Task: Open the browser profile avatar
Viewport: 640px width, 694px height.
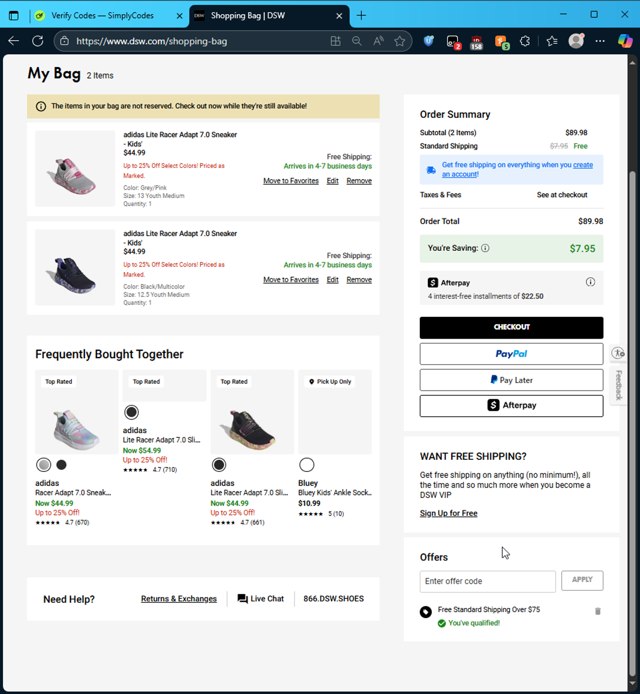Action: (576, 41)
